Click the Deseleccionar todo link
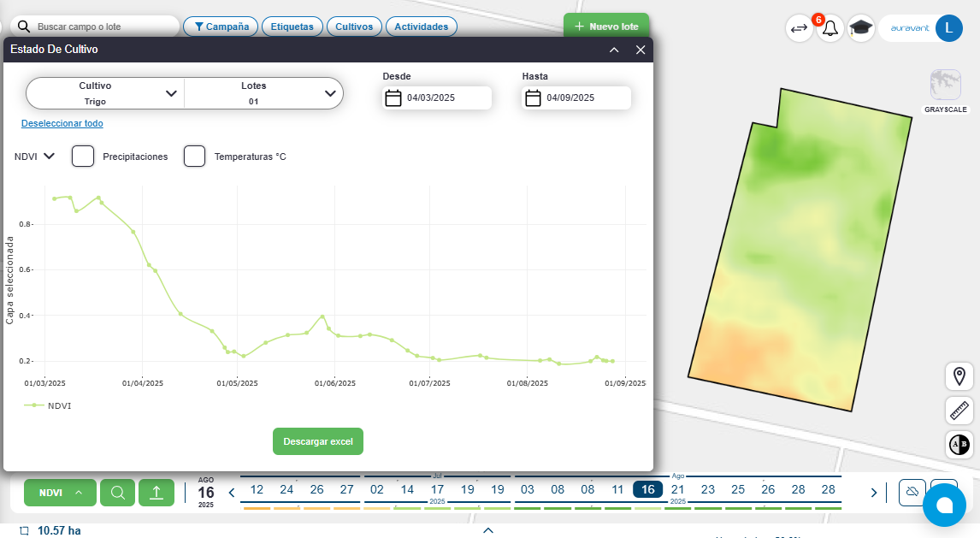 tap(62, 123)
